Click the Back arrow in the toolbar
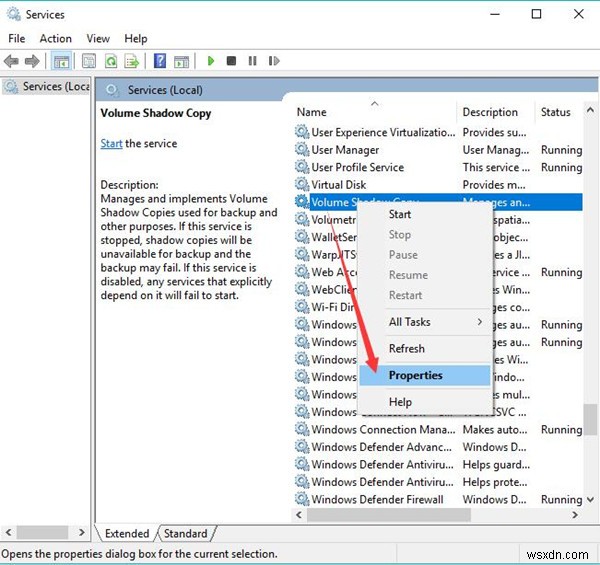The width and height of the screenshot is (600, 565). [x=12, y=61]
